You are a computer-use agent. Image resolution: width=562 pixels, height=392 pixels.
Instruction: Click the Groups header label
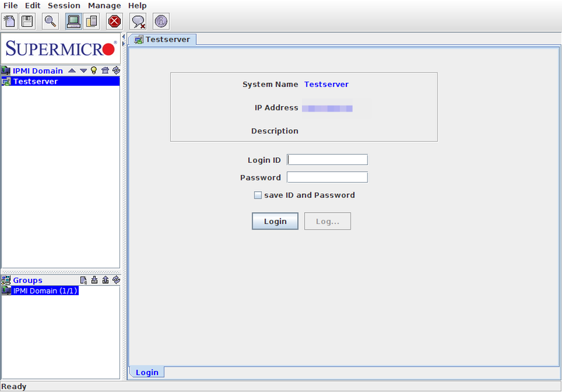[x=27, y=280]
